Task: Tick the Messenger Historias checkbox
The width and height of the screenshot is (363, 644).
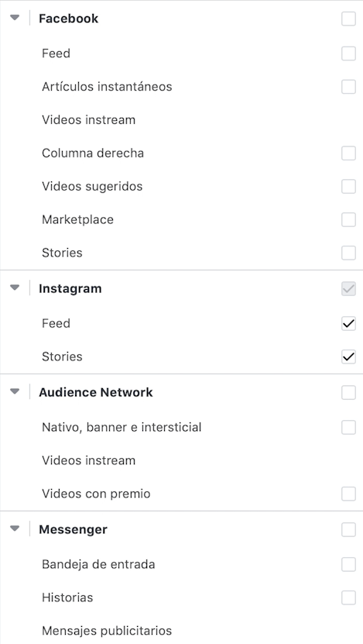Action: coord(348,598)
